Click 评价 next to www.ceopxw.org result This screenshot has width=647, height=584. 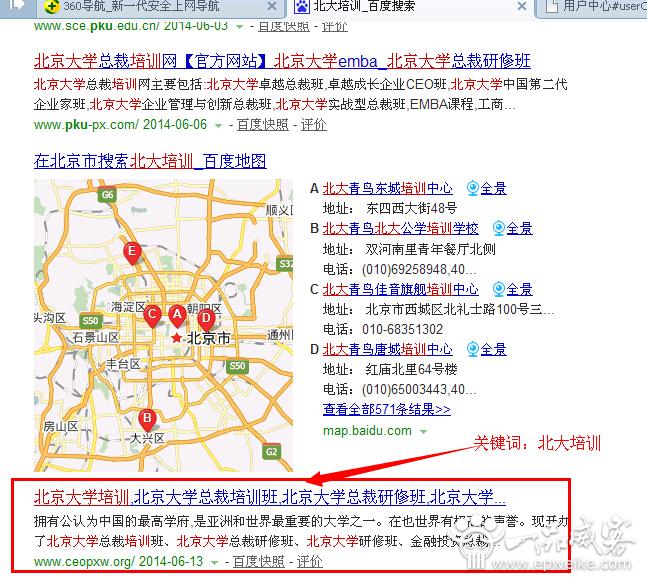click(x=309, y=562)
